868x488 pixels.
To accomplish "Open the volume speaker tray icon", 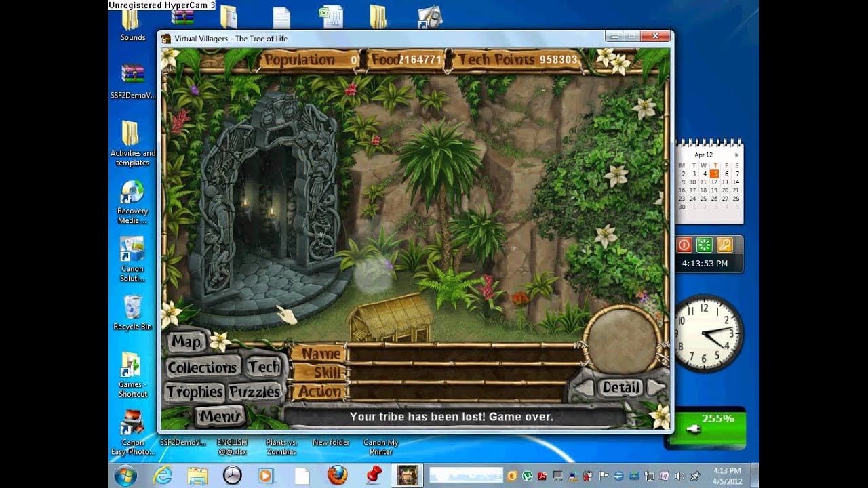I will click(679, 476).
